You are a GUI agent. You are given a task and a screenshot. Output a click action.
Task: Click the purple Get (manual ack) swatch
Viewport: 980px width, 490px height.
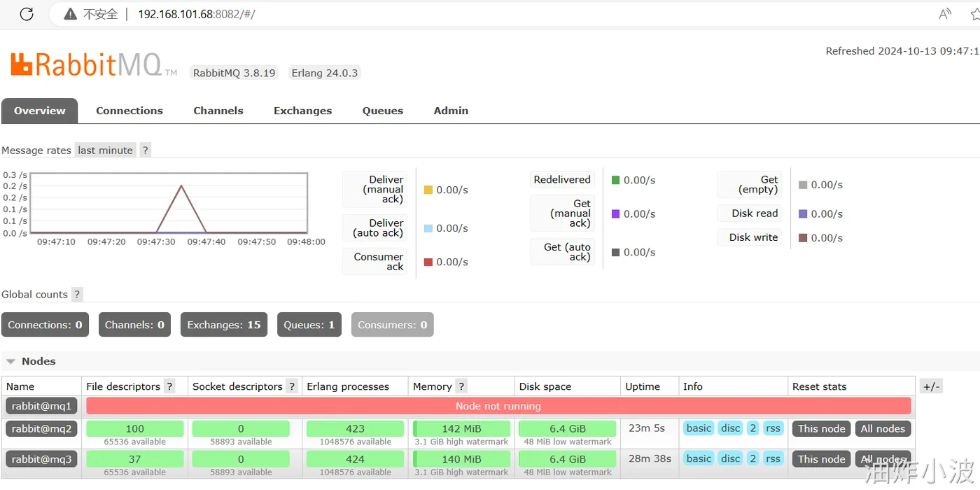(616, 213)
